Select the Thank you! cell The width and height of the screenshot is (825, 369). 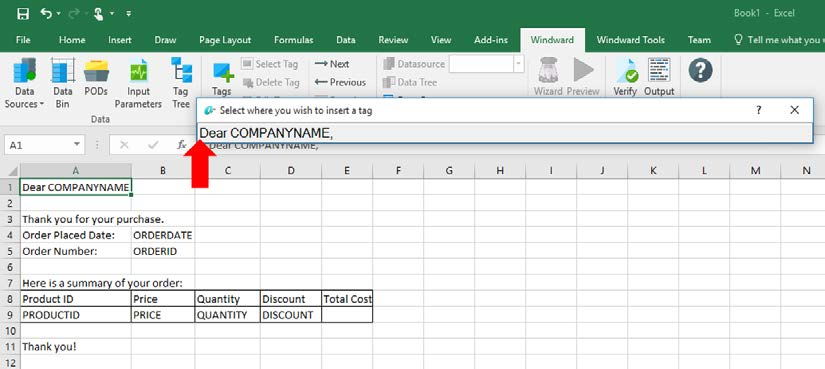[76, 347]
